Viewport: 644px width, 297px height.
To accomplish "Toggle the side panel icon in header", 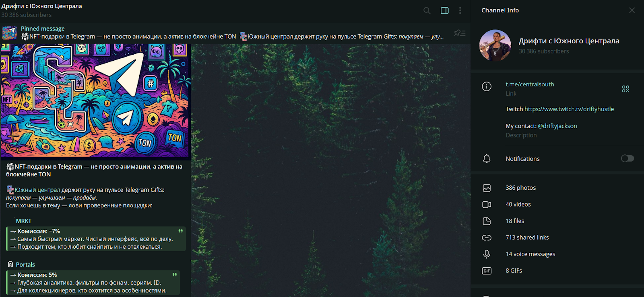I will (445, 10).
